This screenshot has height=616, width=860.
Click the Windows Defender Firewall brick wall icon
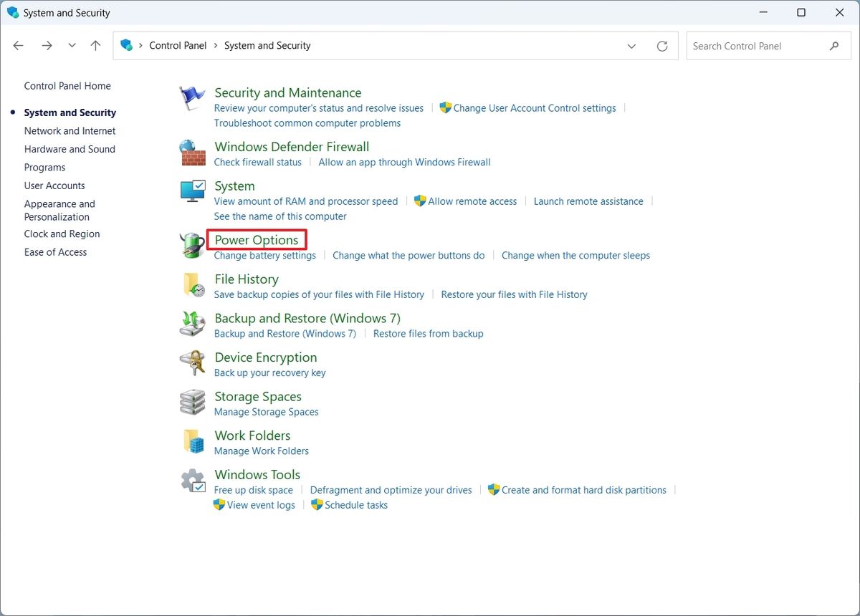[x=192, y=153]
